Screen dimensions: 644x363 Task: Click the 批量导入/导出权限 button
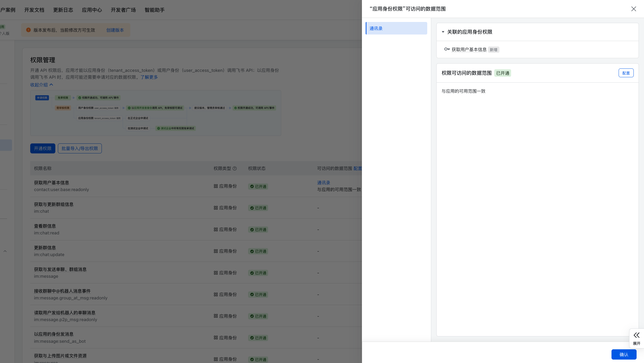tap(80, 149)
